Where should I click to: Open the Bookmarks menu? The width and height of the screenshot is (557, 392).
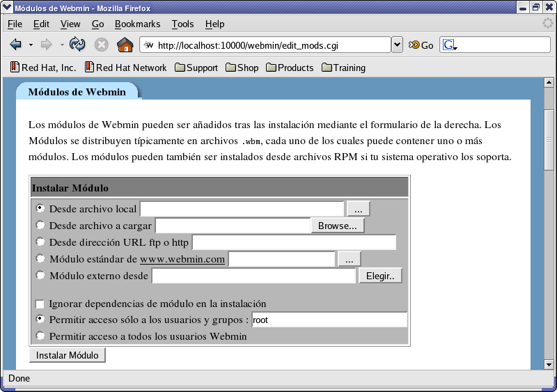click(x=137, y=24)
